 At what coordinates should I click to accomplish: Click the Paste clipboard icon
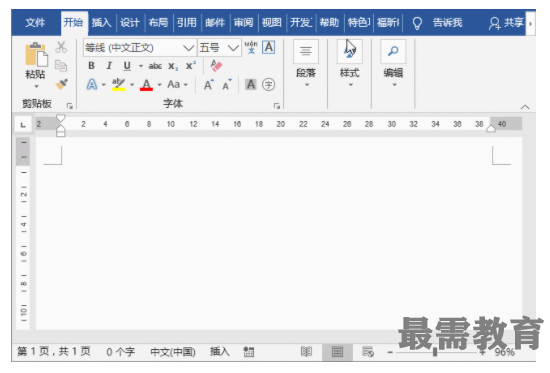(36, 54)
